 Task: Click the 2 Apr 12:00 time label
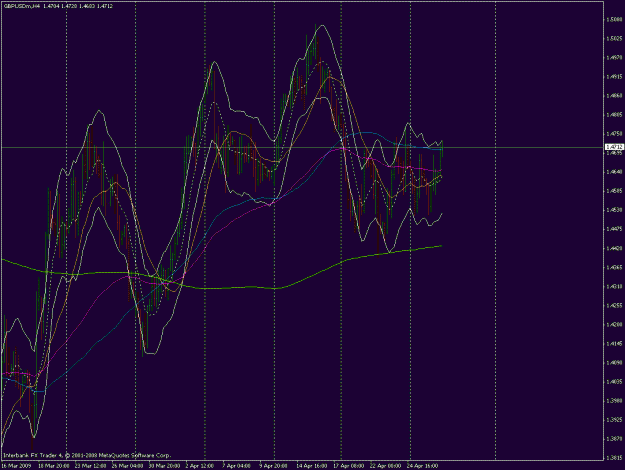pos(200,466)
